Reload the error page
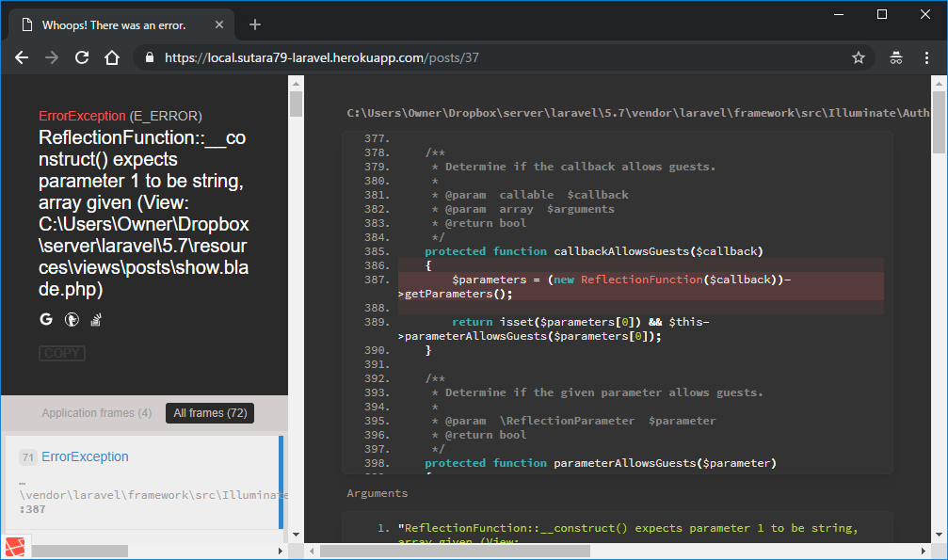This screenshot has width=948, height=560. (82, 57)
